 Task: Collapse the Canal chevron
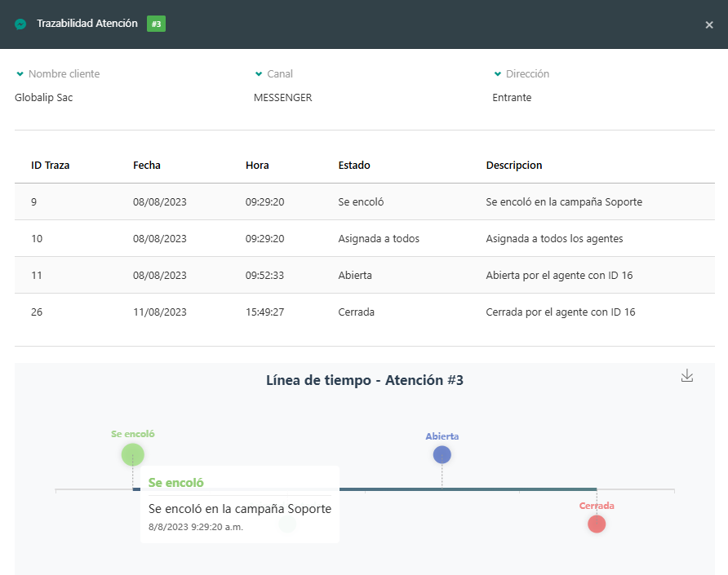coord(259,74)
